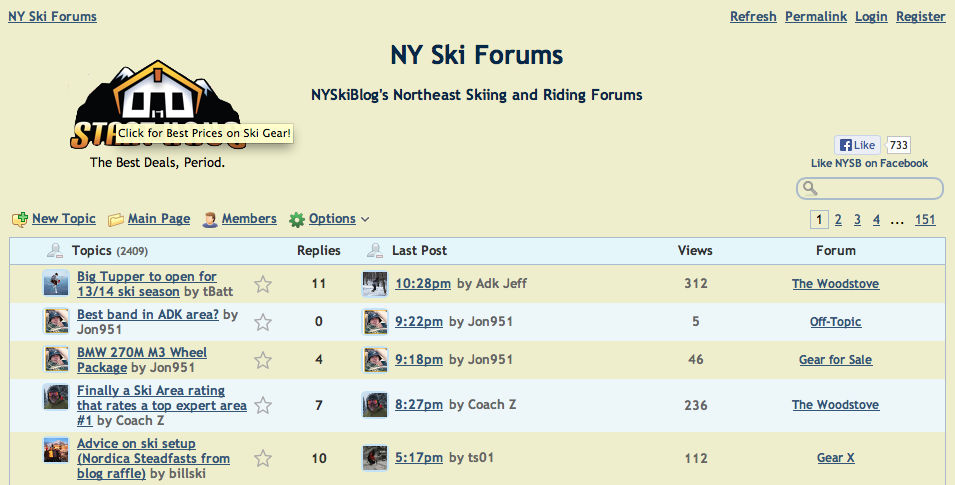The image size is (955, 485).
Task: Click the search input field
Action: (877, 188)
